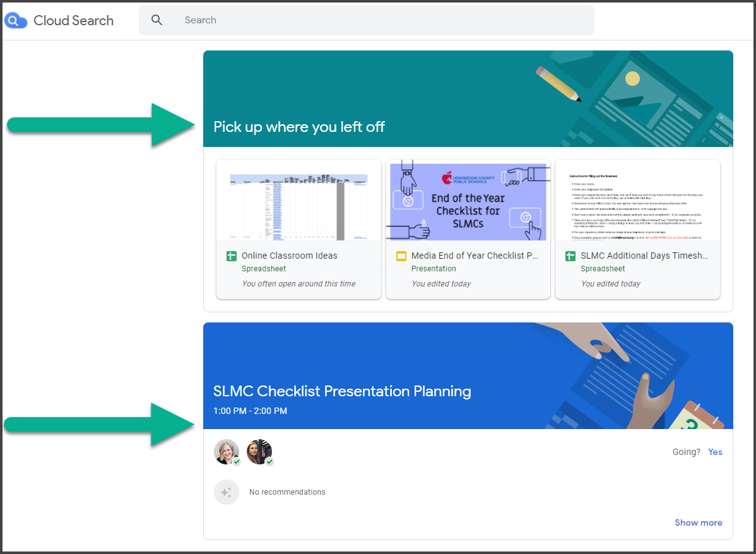Confirm attendance by clicking Yes
Viewport: 756px width, 554px height.
pos(715,452)
